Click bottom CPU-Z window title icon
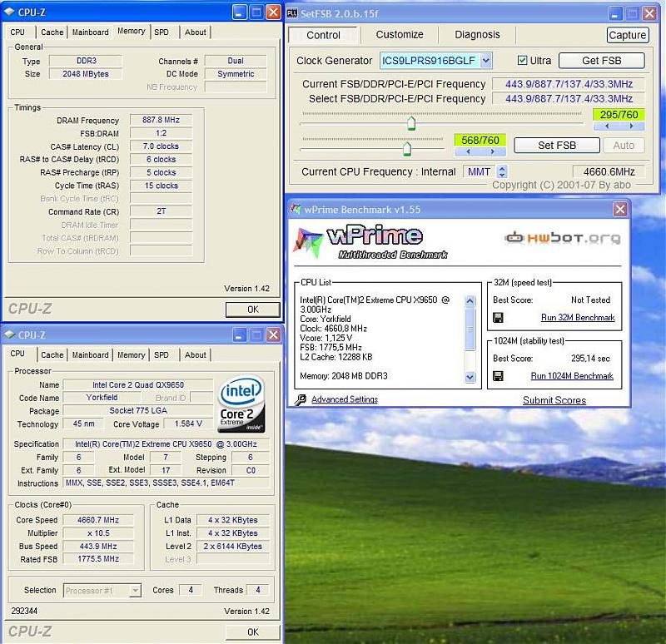The height and width of the screenshot is (644, 666). [x=9, y=334]
